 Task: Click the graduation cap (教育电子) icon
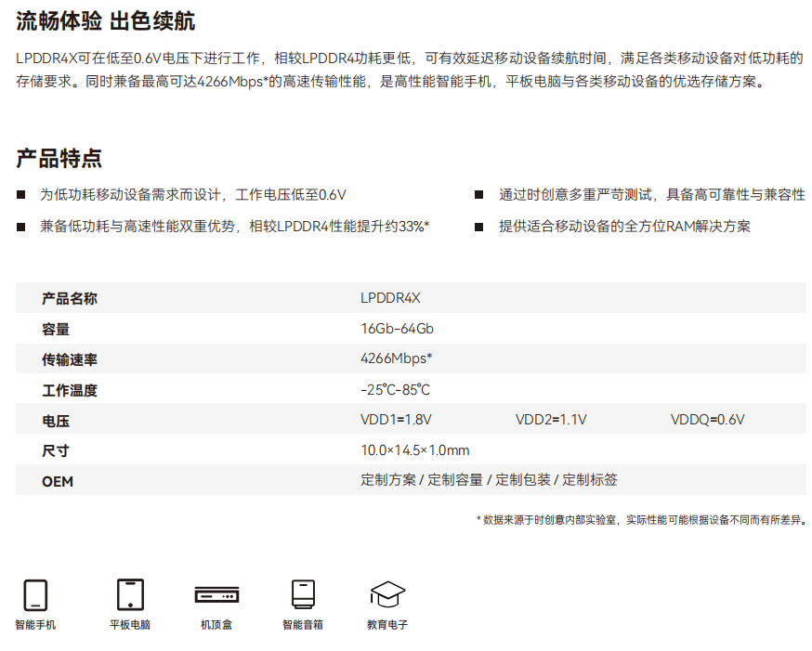point(387,594)
